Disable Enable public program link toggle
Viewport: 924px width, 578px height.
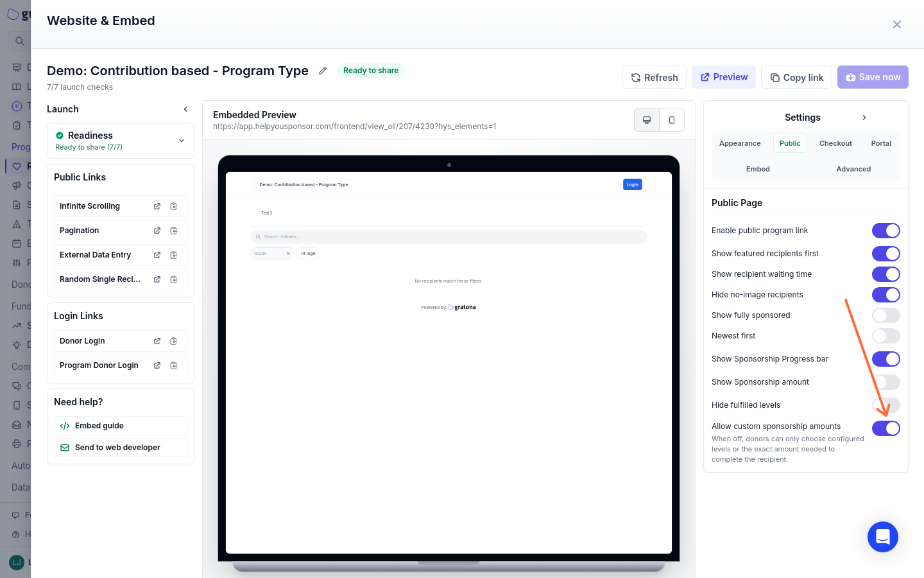tap(886, 231)
